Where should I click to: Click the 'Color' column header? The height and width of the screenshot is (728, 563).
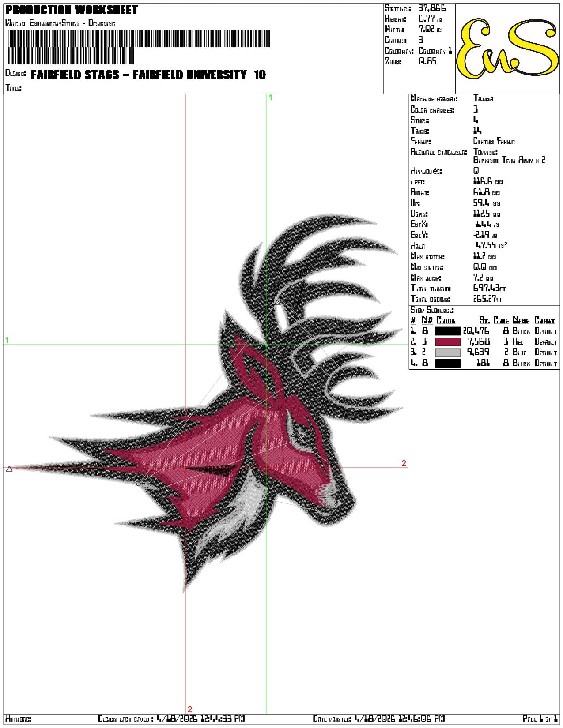(446, 320)
